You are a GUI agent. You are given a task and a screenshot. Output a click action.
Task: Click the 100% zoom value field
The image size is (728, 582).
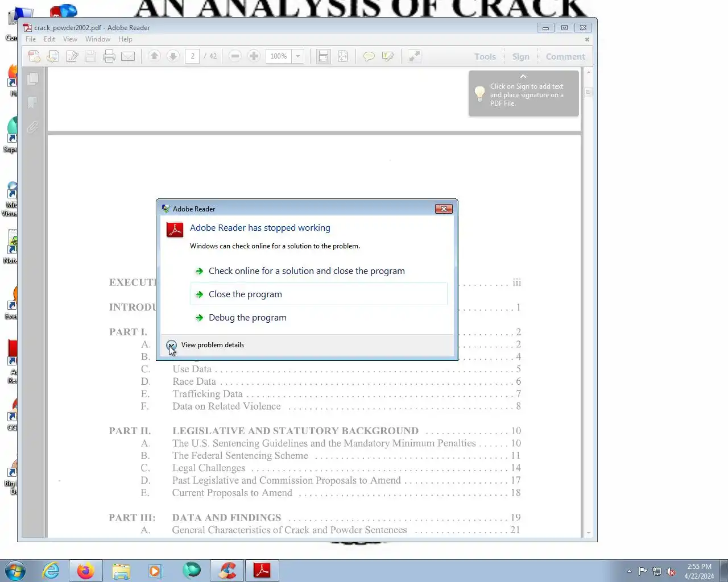point(279,56)
